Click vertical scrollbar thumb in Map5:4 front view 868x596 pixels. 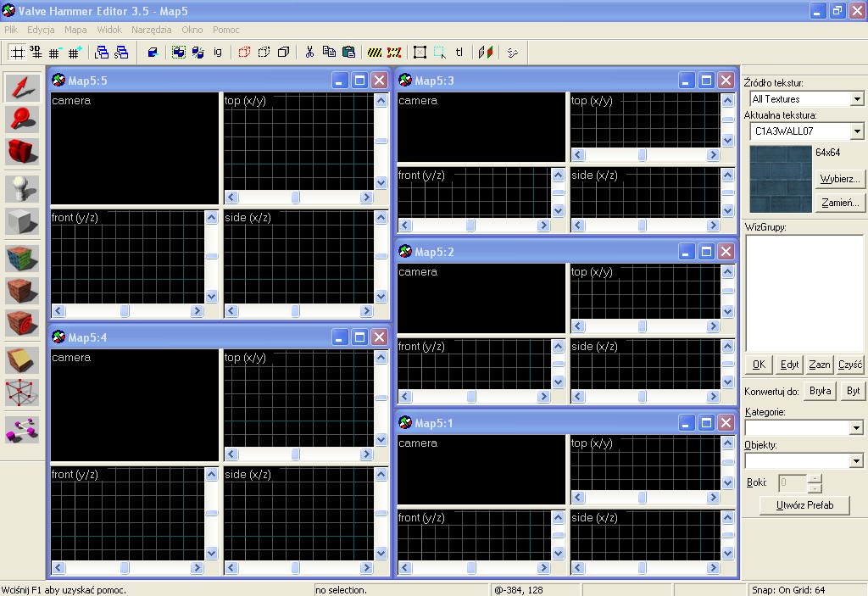tap(211, 514)
